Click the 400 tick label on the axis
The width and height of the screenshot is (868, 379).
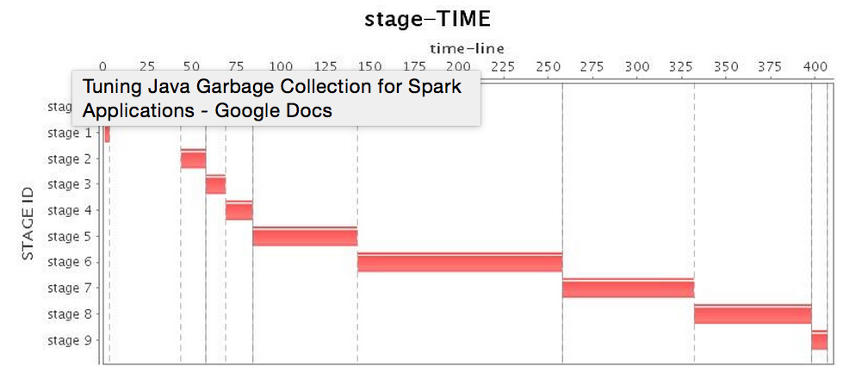point(815,65)
